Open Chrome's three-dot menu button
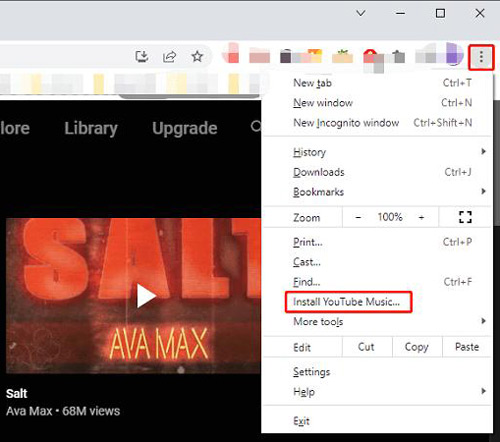Image resolution: width=500 pixels, height=442 pixels. click(x=481, y=57)
